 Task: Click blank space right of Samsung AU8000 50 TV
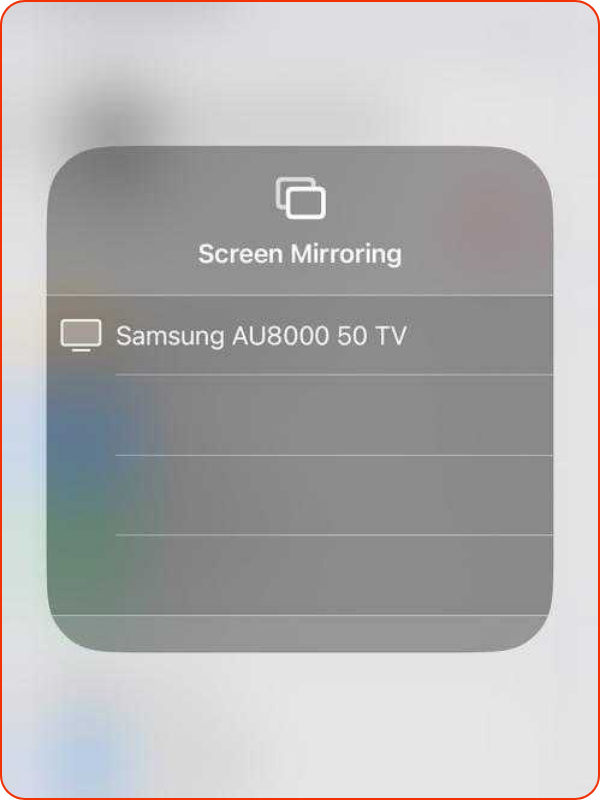coord(480,336)
